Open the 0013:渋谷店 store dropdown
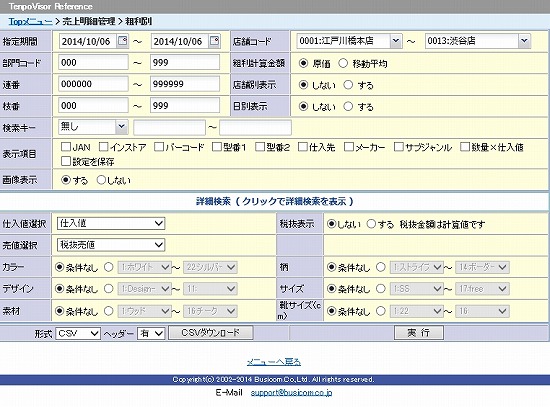The width and height of the screenshot is (550, 407). (477, 41)
